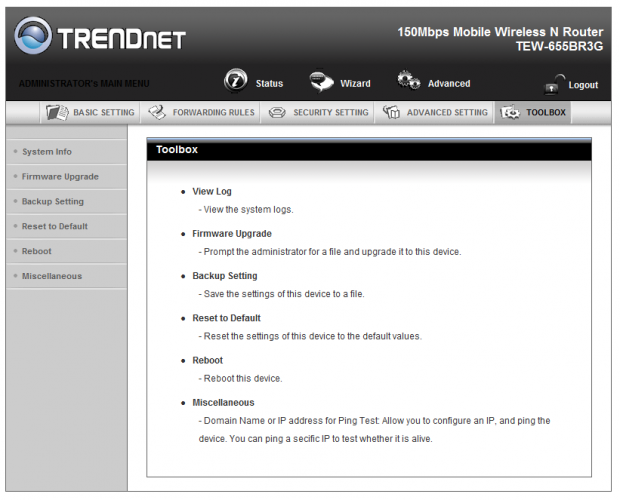Click 'Reset the settings of this device' text
The height and width of the screenshot is (500, 620).
[x=310, y=336]
